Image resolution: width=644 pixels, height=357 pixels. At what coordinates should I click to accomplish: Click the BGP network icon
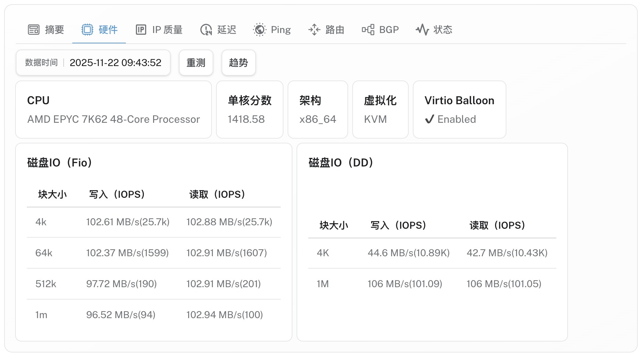pyautogui.click(x=368, y=30)
